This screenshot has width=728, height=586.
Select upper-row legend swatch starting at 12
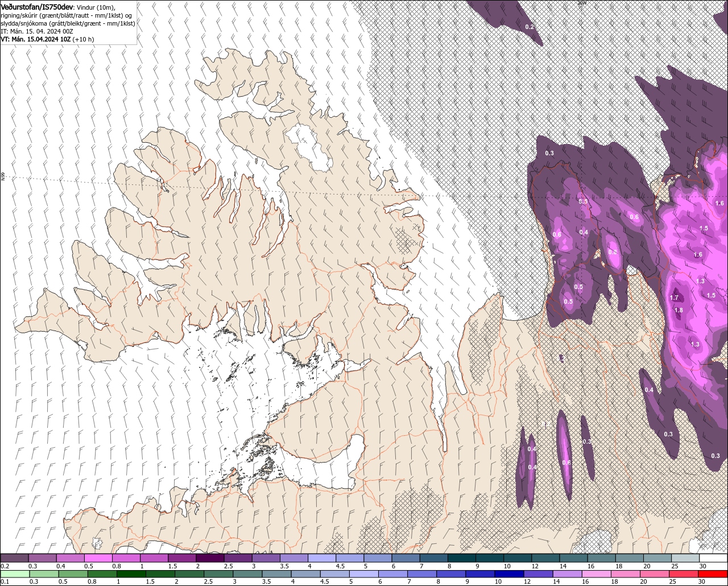545,558
